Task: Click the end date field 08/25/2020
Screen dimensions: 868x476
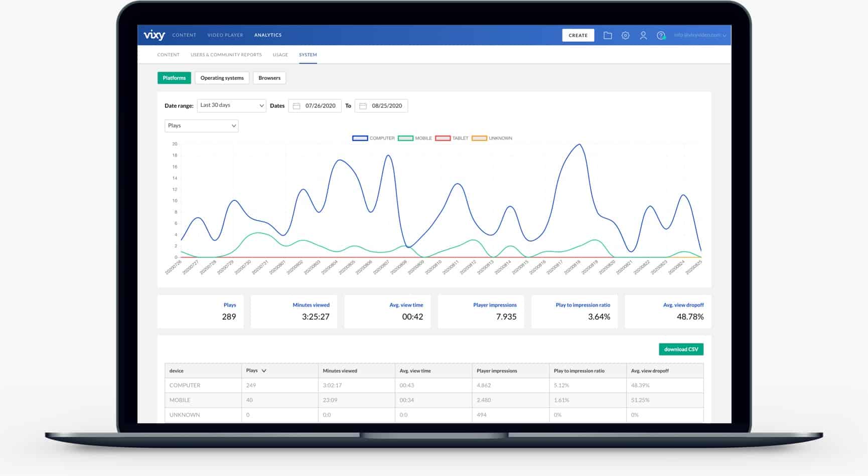Action: tap(381, 106)
